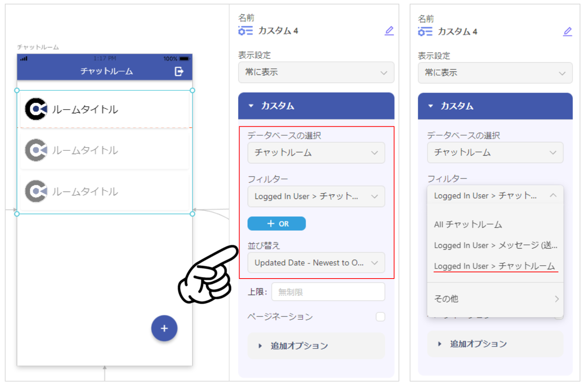Screen dimensions: 588x386
Task: Click the custom list icon beside カスタム 4 in the right panel
Action: 425,31
